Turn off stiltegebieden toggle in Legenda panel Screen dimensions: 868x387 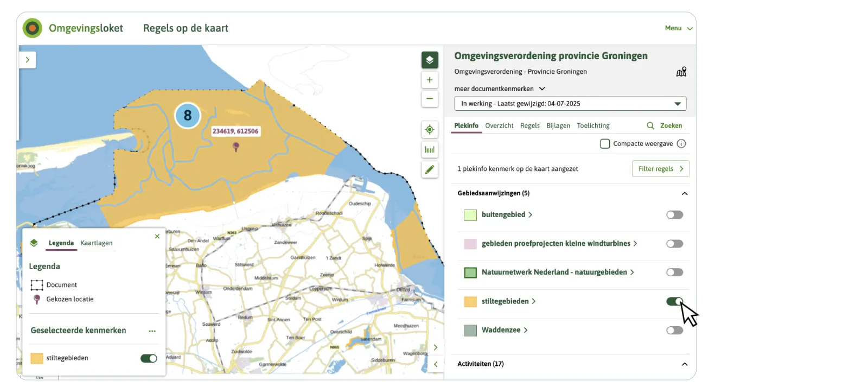(149, 358)
